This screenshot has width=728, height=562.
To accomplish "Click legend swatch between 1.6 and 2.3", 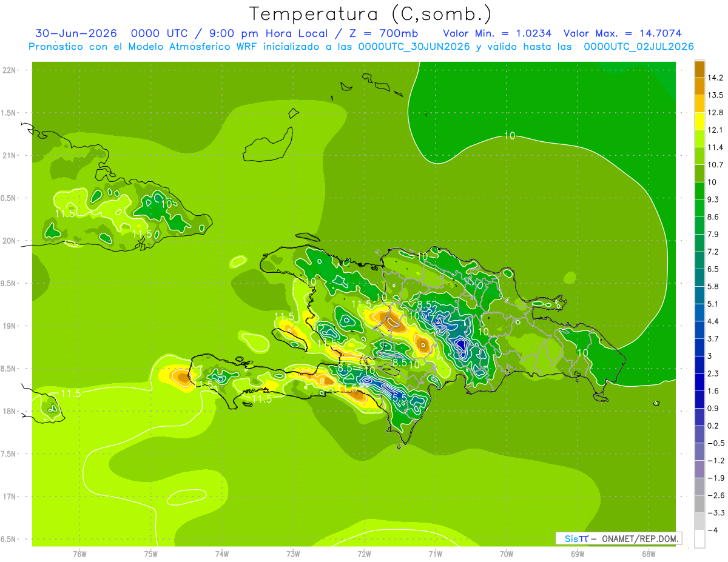I will (x=699, y=382).
